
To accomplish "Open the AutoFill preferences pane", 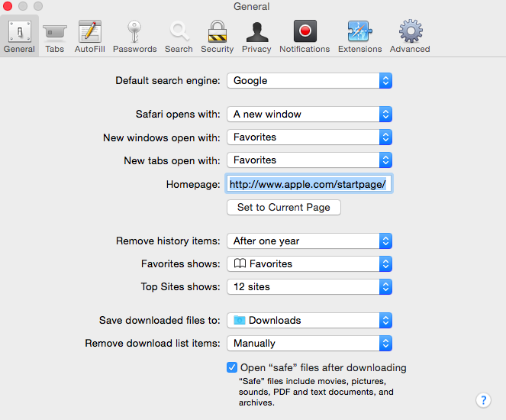I will pos(90,36).
